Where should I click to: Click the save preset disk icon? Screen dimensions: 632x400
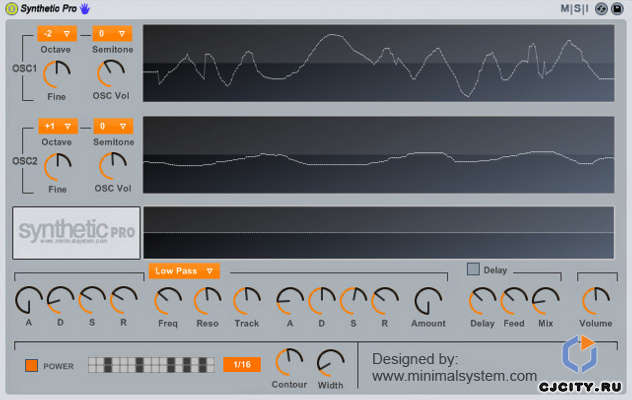tap(617, 8)
